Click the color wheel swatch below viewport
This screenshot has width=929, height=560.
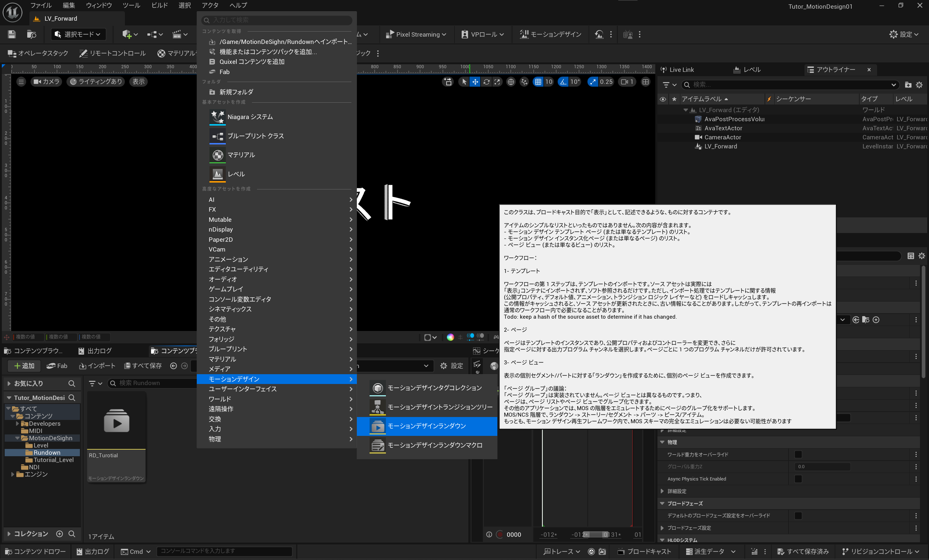coord(450,337)
